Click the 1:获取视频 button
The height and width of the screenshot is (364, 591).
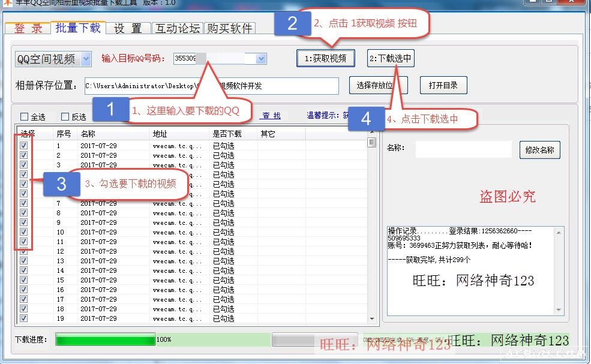point(326,58)
